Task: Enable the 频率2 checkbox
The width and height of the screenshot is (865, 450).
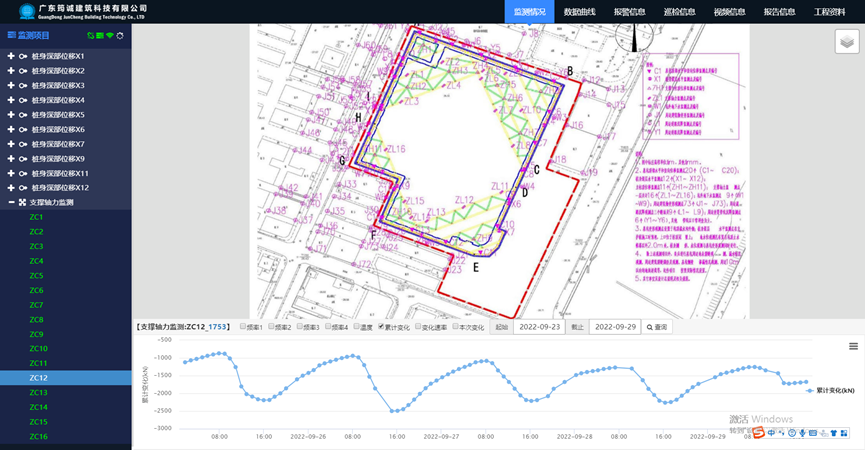Action: 271,326
